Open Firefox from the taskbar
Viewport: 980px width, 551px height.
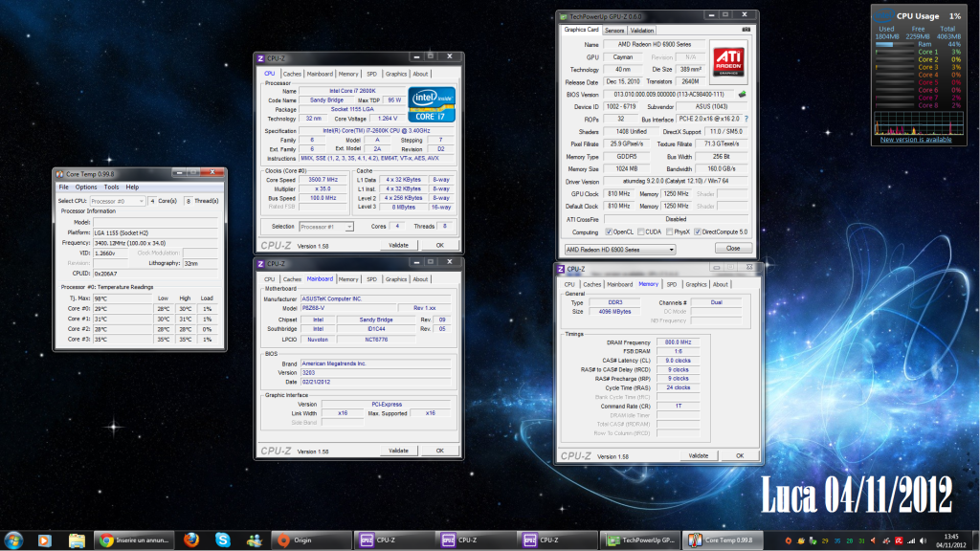point(191,540)
